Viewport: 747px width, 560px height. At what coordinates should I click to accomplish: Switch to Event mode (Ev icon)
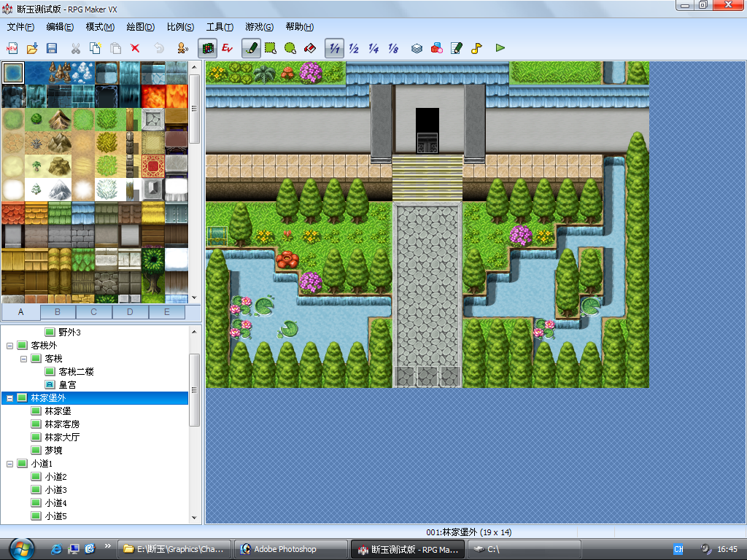228,48
